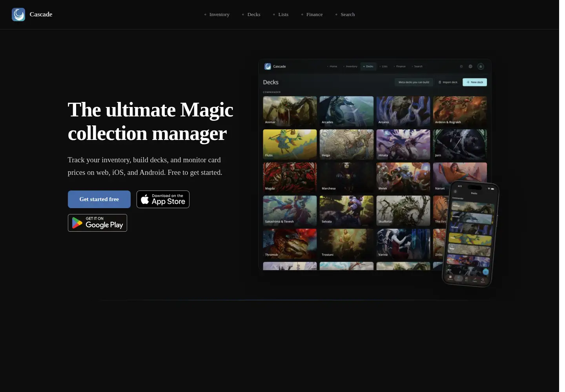Click the Cascade logo icon in the page header
Image resolution: width=565 pixels, height=392 pixels.
18,15
